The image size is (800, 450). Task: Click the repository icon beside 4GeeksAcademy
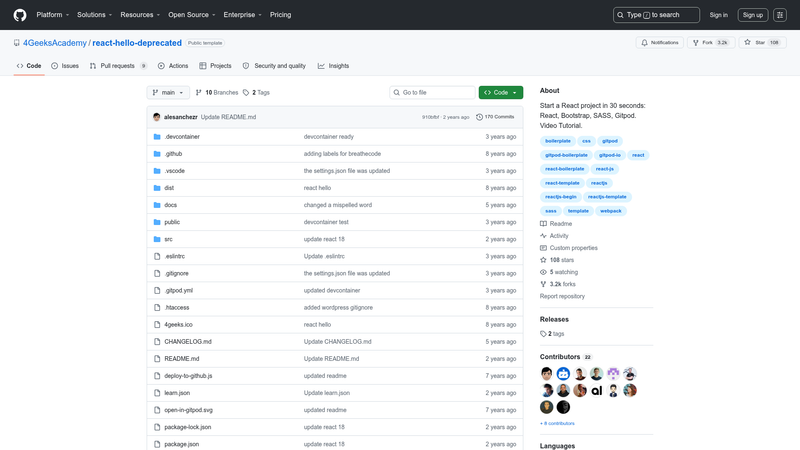point(17,43)
